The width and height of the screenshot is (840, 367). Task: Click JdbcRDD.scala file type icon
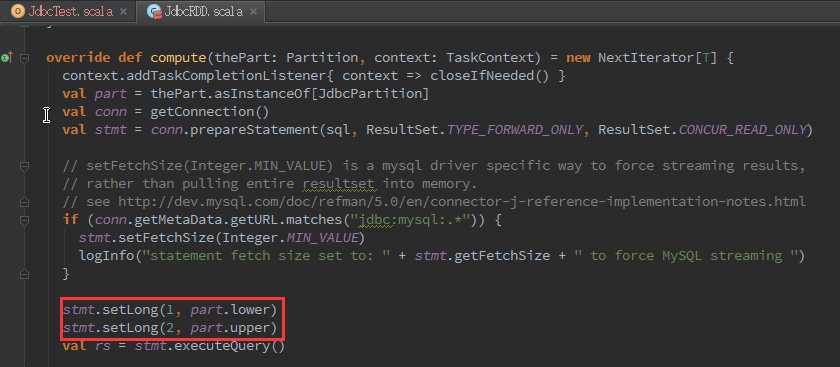155,11
